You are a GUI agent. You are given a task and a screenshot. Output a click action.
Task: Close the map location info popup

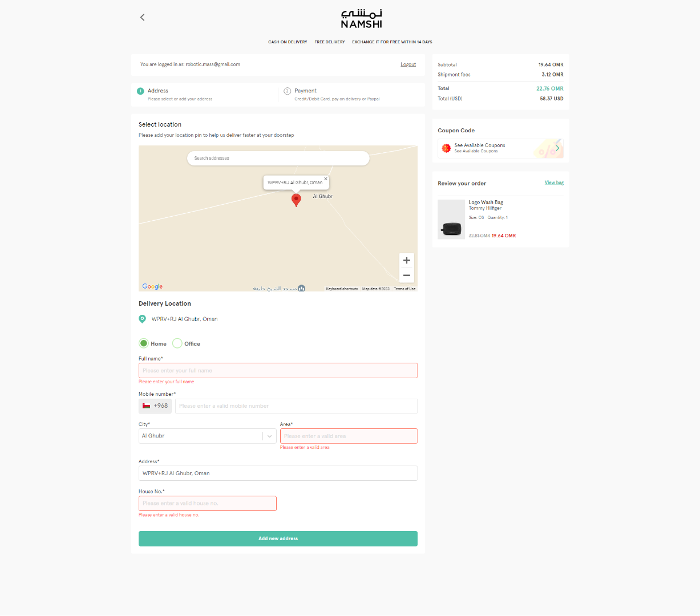coord(326,179)
